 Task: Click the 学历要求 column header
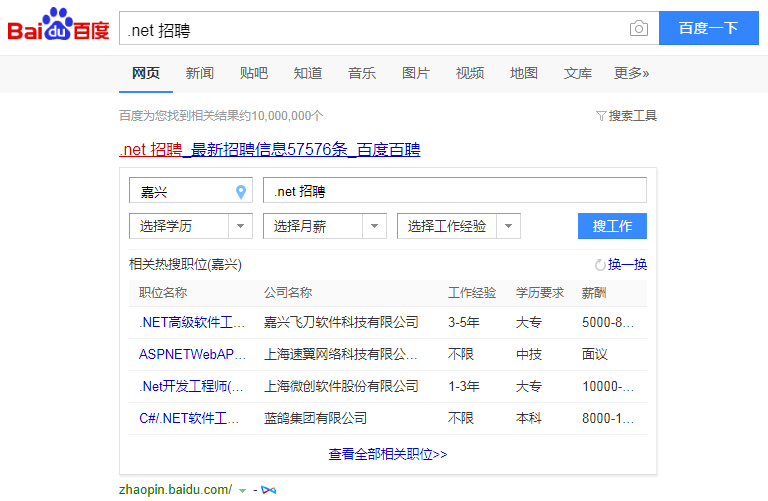(540, 293)
